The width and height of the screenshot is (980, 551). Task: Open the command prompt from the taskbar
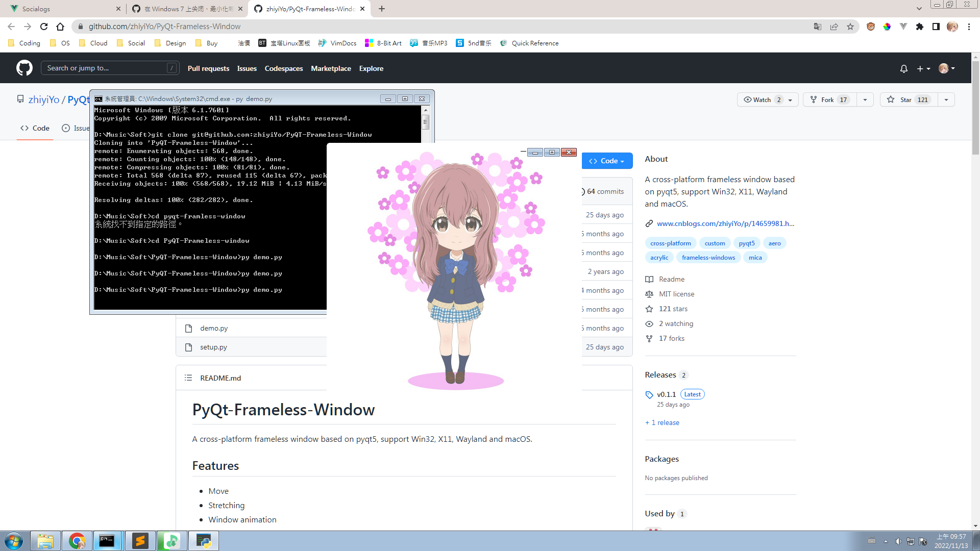click(x=108, y=541)
